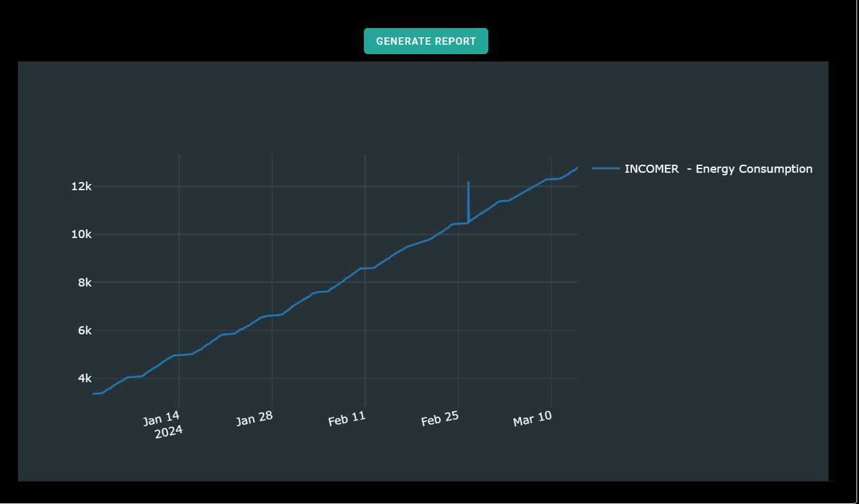The image size is (859, 504).
Task: Click the Jan 14 2024 x-axis label
Action: 164,424
